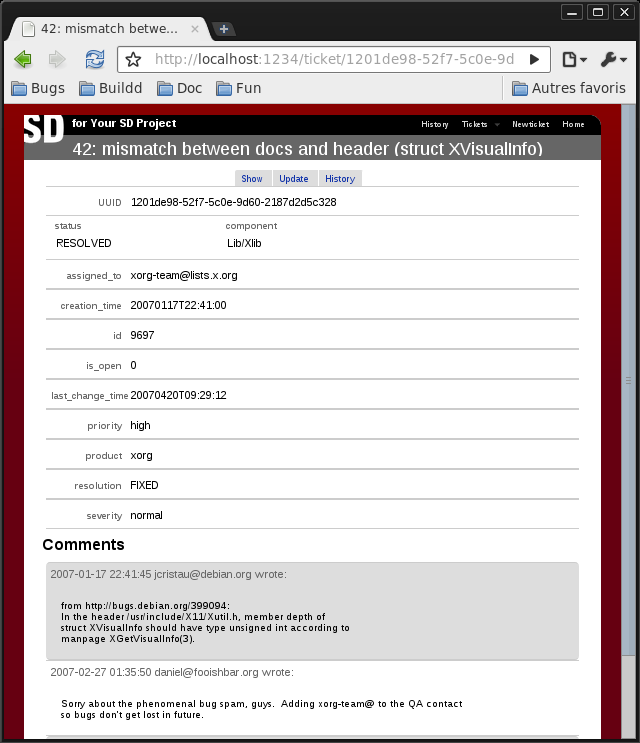Click the localhost URL address field
Image resolution: width=640 pixels, height=743 pixels.
[x=334, y=59]
